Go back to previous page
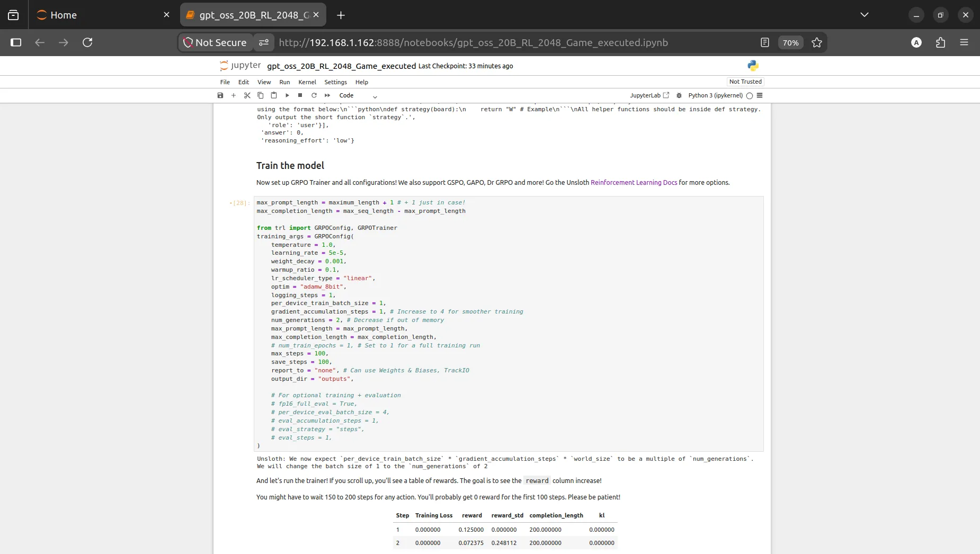 pyautogui.click(x=40, y=42)
